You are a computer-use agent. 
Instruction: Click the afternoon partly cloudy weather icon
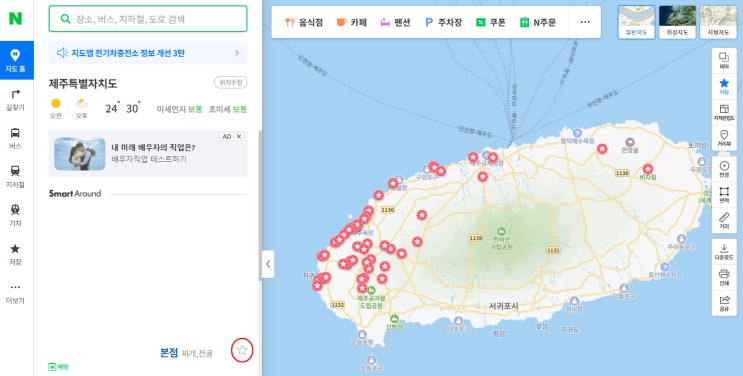[x=82, y=104]
